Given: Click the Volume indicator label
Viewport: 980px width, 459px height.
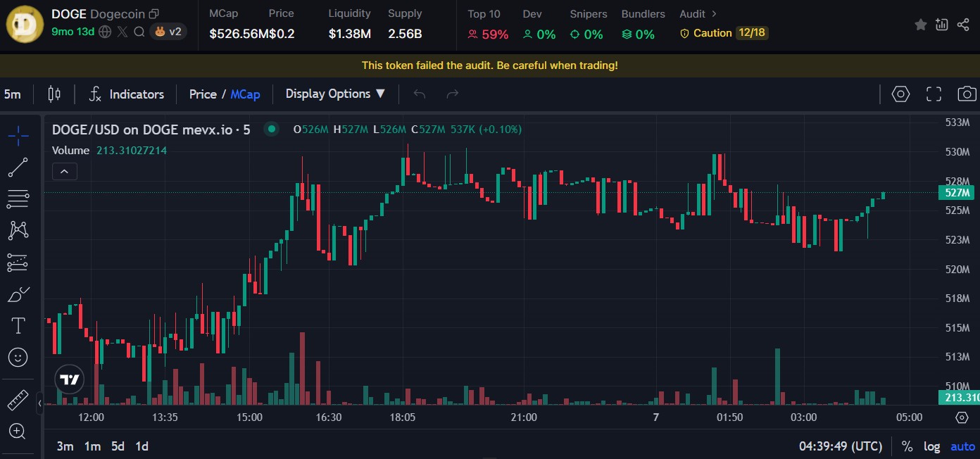Looking at the screenshot, I should click(70, 150).
